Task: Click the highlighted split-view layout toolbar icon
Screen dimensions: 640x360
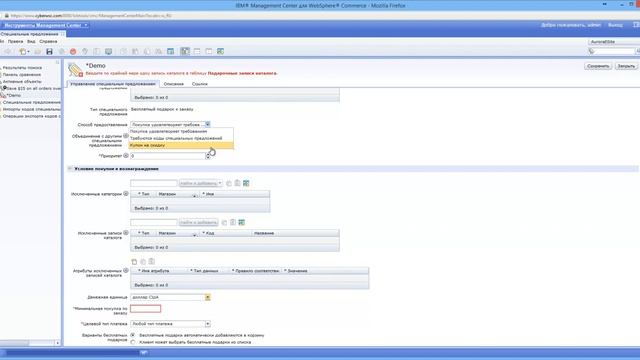Action: (185, 51)
